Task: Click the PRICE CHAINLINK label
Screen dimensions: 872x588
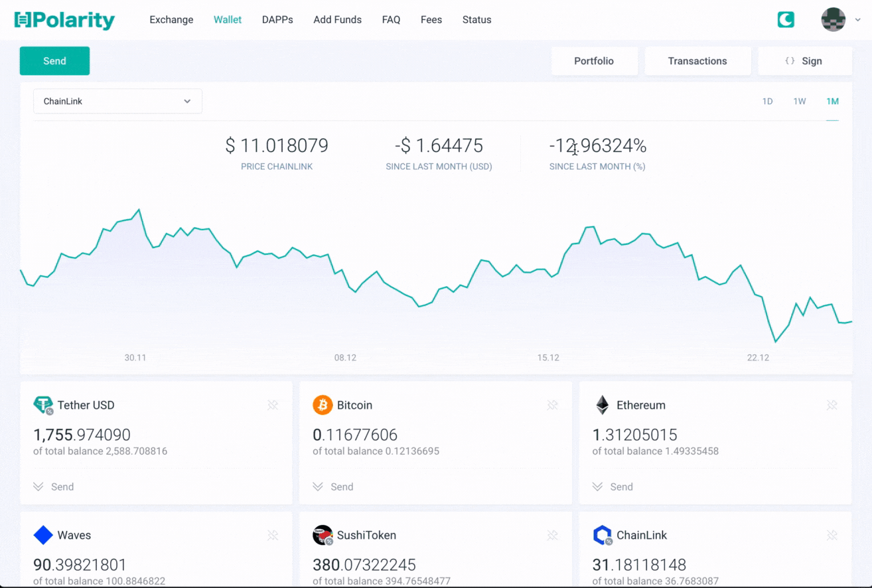Action: pos(277,167)
